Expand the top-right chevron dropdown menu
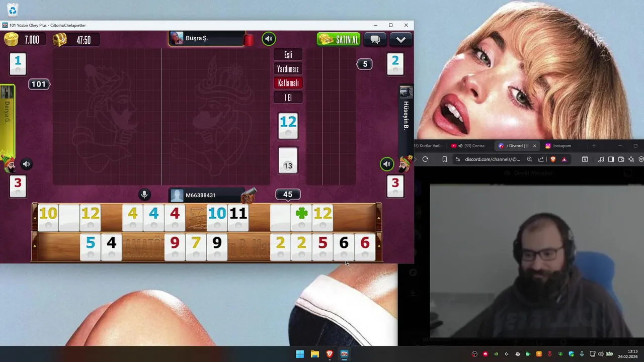 (401, 39)
